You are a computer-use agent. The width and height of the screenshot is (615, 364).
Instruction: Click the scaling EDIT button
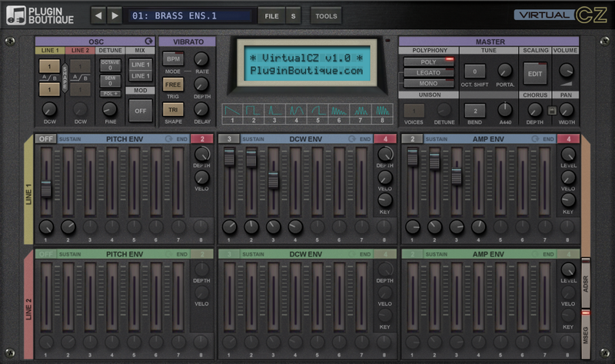533,72
